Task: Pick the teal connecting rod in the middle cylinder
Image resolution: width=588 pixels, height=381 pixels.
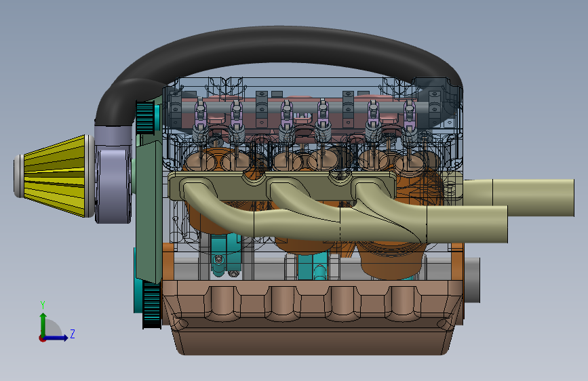Action: 312,266
